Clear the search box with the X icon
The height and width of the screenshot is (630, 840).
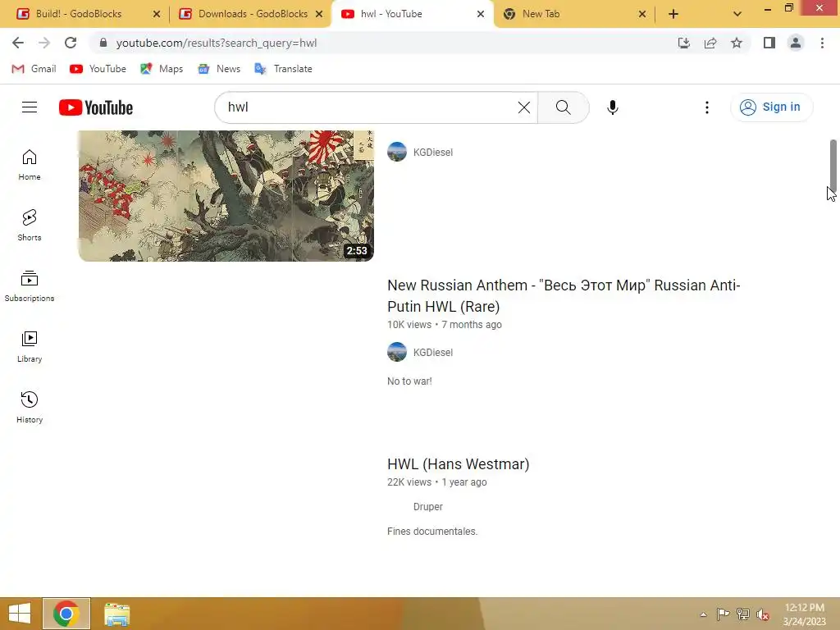524,107
